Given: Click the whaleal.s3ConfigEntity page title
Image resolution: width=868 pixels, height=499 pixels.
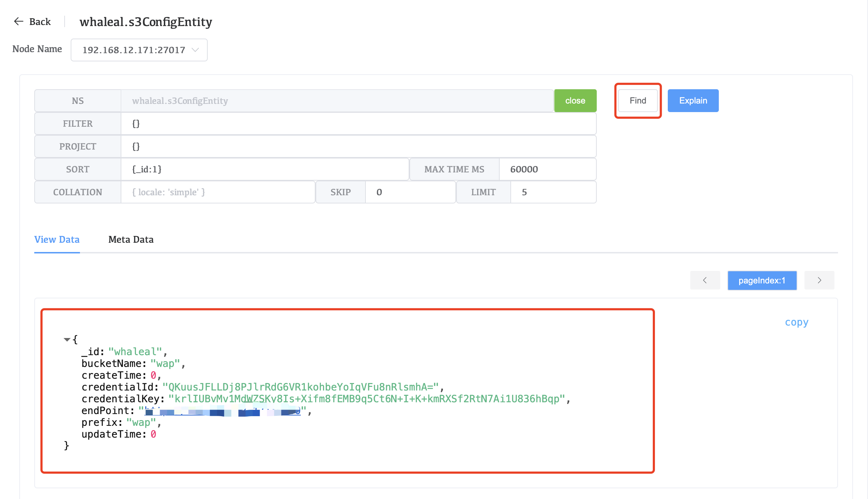Looking at the screenshot, I should tap(146, 22).
